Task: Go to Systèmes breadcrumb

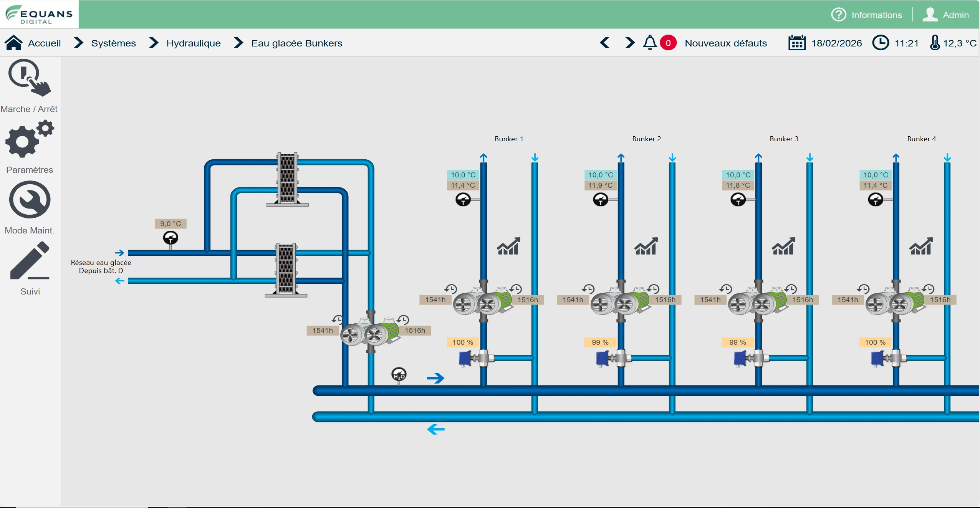Action: coord(113,43)
